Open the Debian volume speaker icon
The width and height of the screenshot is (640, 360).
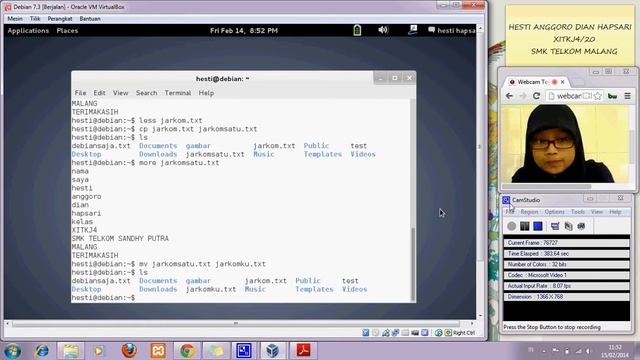tap(383, 30)
